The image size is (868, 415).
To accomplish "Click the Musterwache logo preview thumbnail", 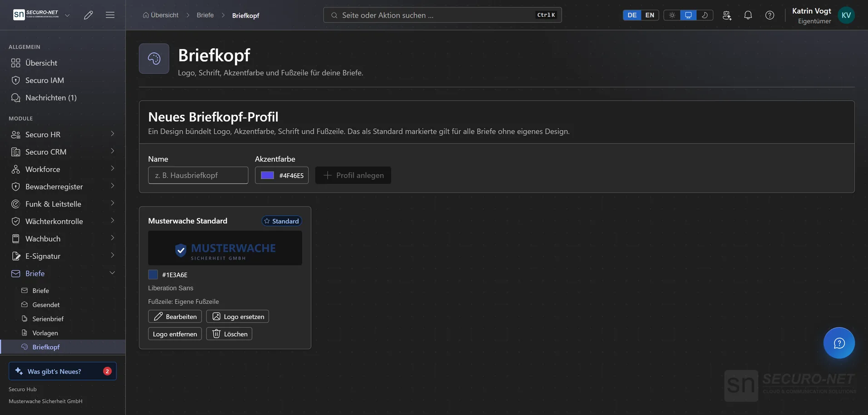I will pyautogui.click(x=225, y=248).
